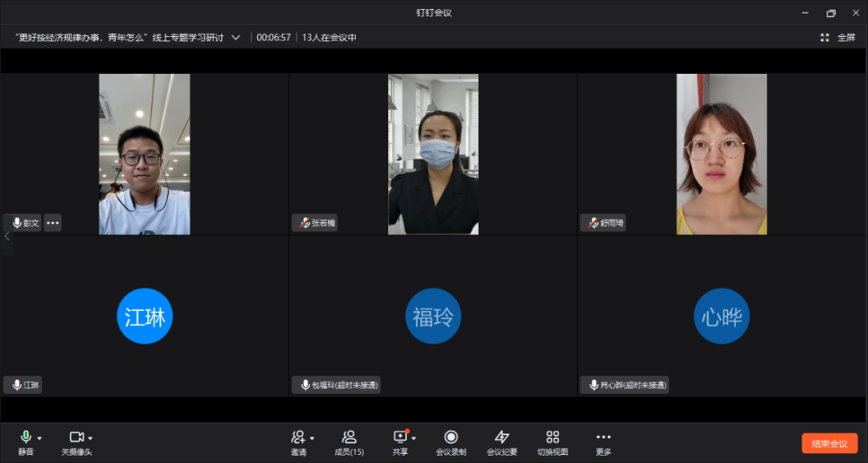Select the 江琳 avatar tile
This screenshot has width=868, height=463.
(145, 316)
